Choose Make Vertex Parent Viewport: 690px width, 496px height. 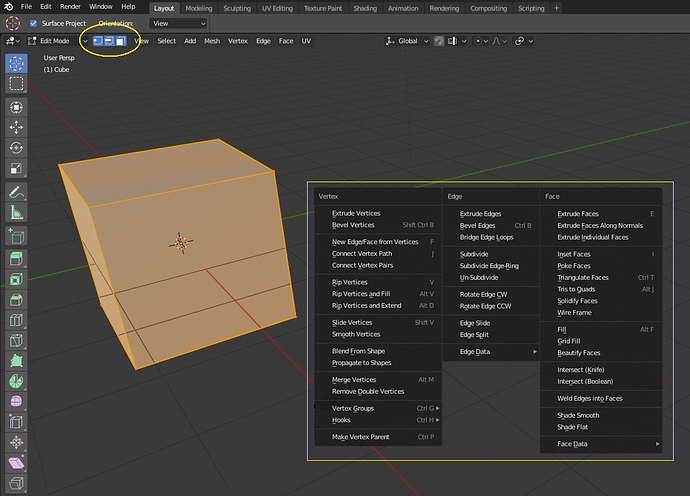click(378, 437)
